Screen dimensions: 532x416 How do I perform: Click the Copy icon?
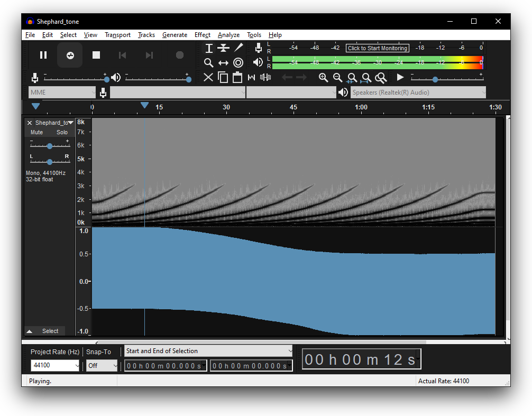[x=223, y=78]
